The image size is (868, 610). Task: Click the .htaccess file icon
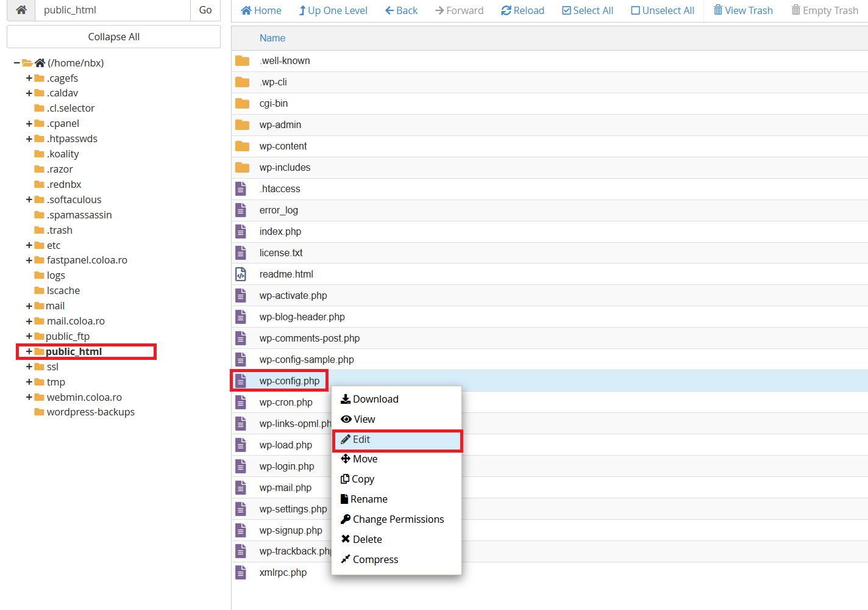point(241,188)
